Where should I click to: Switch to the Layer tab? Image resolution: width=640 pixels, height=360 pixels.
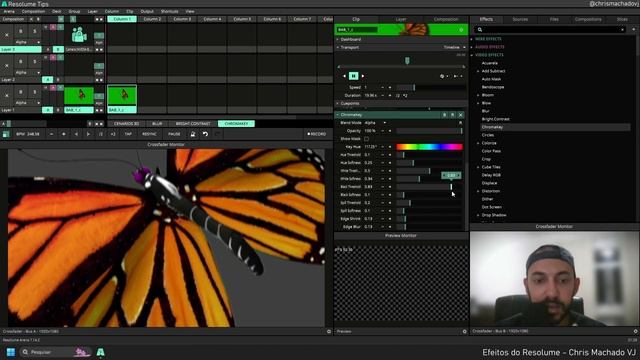(x=401, y=19)
